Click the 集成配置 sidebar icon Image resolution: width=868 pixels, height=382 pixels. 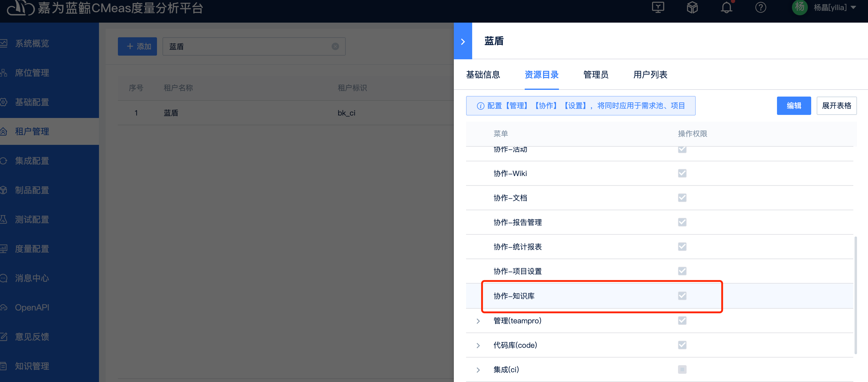[x=3, y=160]
